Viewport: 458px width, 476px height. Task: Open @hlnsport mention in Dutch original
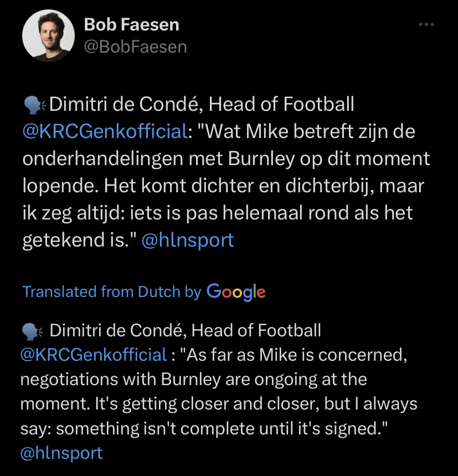[188, 240]
